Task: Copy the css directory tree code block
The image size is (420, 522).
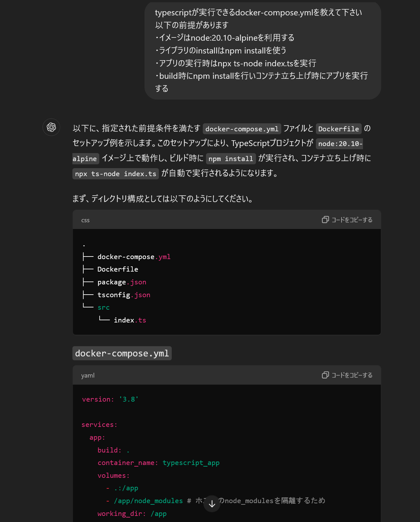Action: (347, 220)
